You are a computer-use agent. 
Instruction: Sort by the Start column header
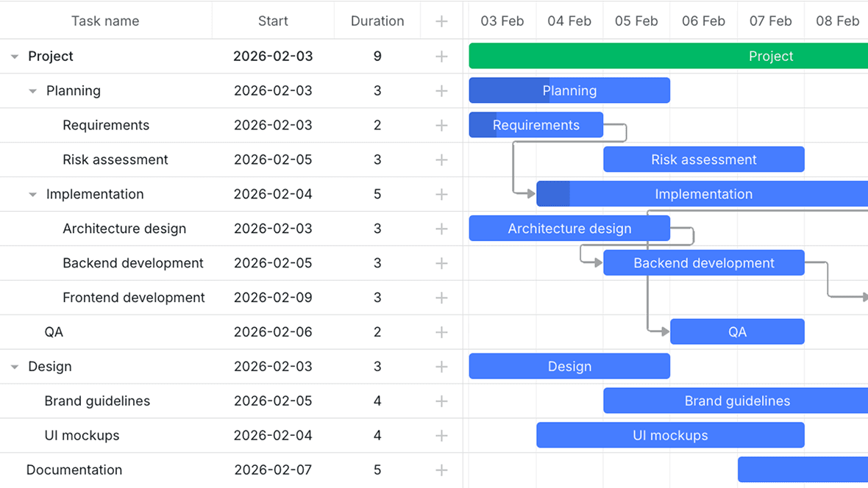tap(273, 21)
